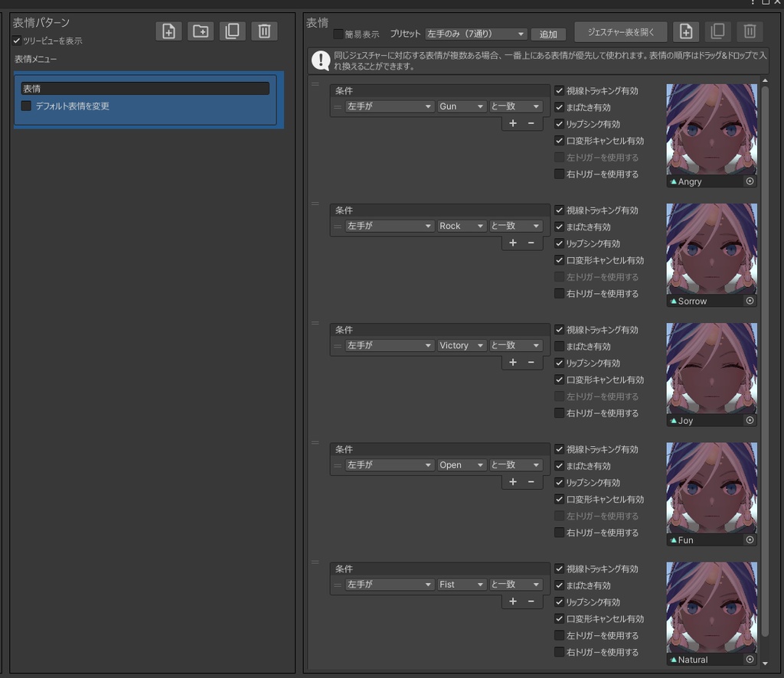Click ジェスチャー表を開く button
784x678 pixels.
pyautogui.click(x=620, y=32)
